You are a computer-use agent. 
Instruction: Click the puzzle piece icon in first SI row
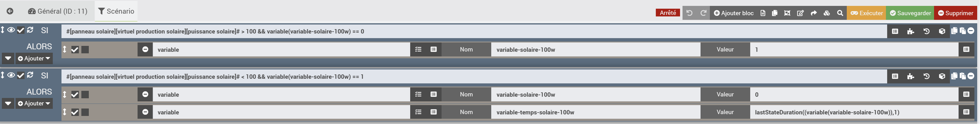(911, 32)
